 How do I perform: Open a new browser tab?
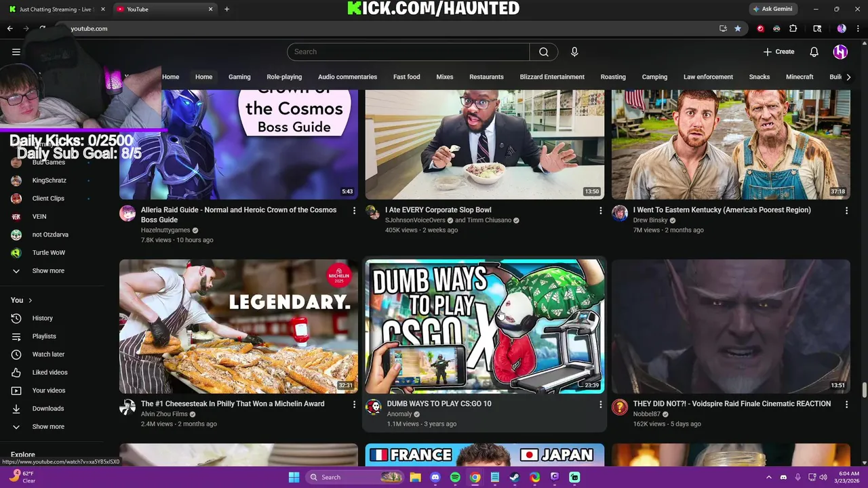(226, 9)
